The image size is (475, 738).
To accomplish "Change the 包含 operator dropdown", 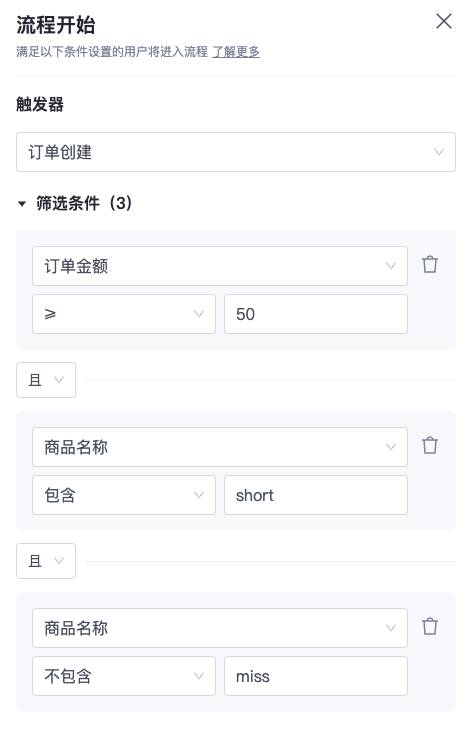I will tap(124, 495).
